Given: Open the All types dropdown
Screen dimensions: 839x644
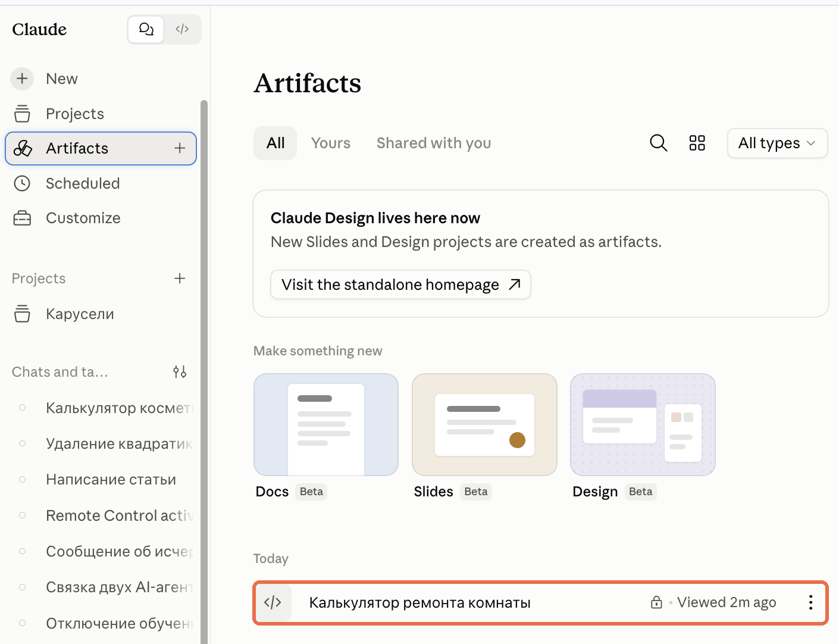Looking at the screenshot, I should pos(777,143).
